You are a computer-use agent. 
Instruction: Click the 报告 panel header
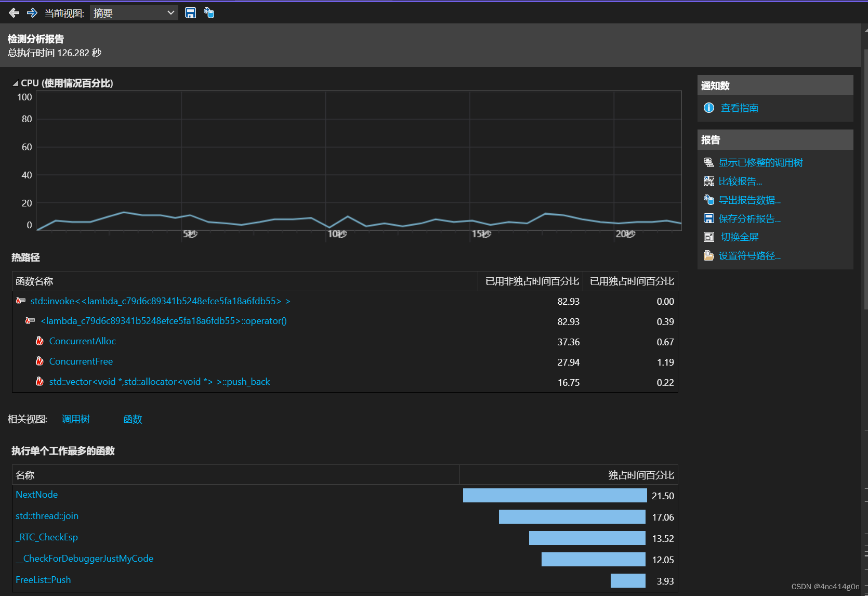tap(775, 140)
